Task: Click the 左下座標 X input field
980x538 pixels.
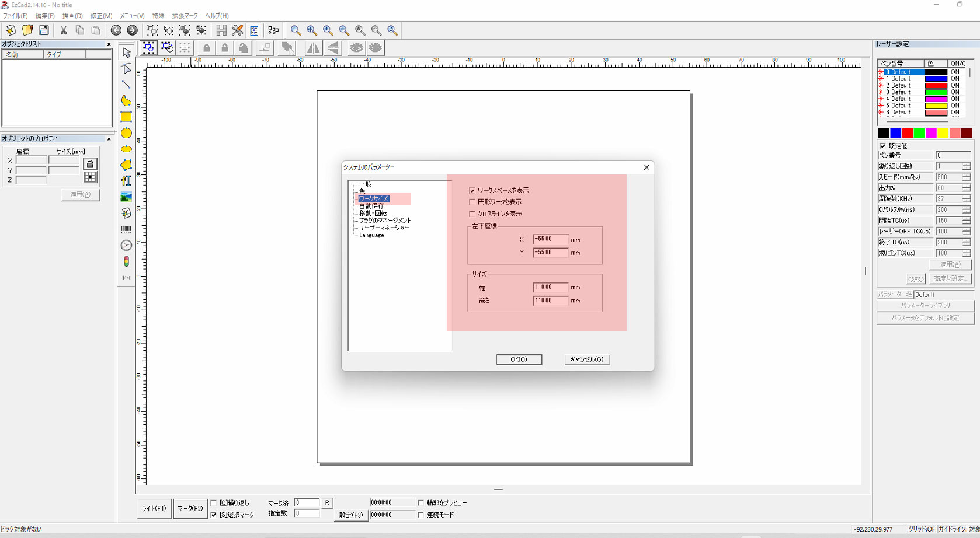Action: tap(550, 239)
